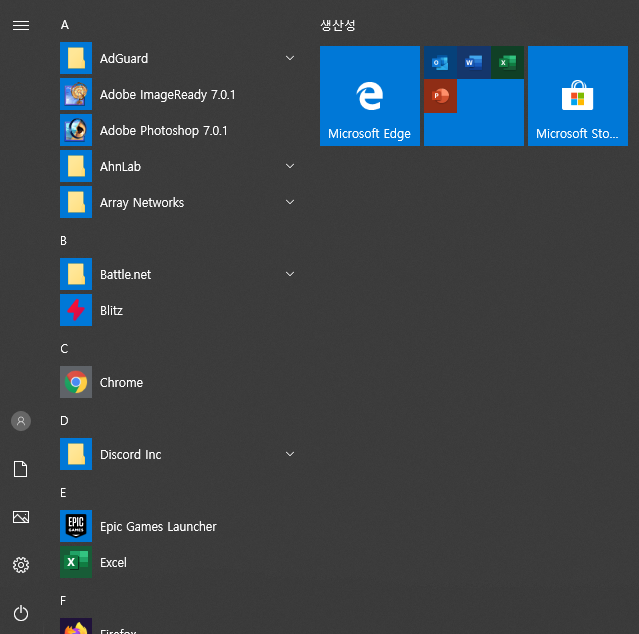Select the Adobe Photoshop 7.0.1 label
The width and height of the screenshot is (639, 634).
[x=163, y=131]
